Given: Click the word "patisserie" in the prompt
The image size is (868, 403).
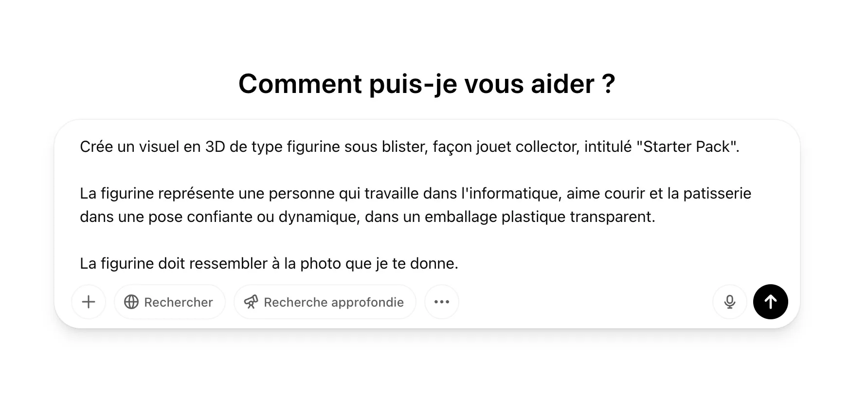Looking at the screenshot, I should click(x=717, y=193).
